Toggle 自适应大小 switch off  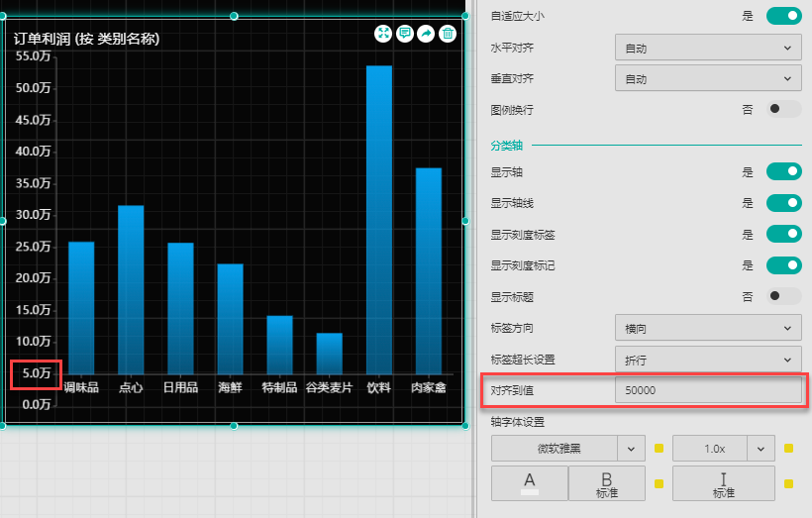click(x=784, y=16)
